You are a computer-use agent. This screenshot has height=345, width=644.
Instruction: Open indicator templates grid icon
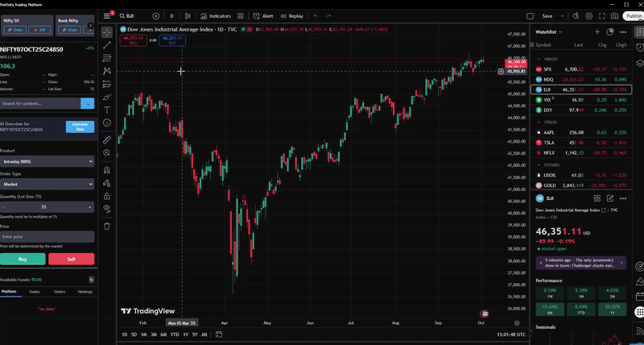click(240, 16)
